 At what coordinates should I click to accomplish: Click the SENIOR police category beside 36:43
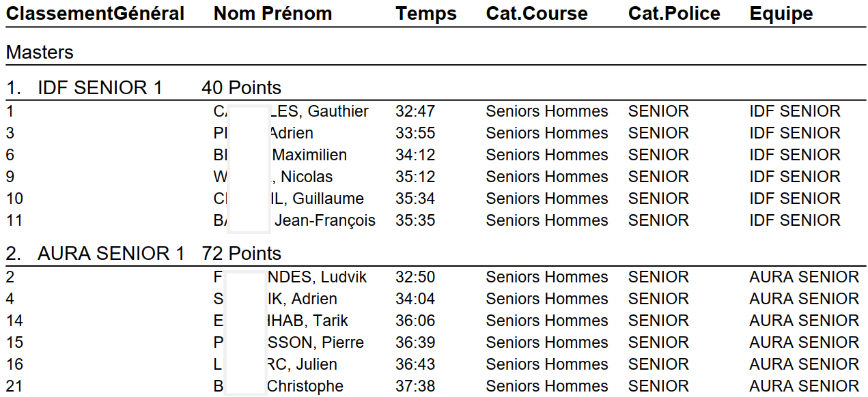[x=658, y=364]
